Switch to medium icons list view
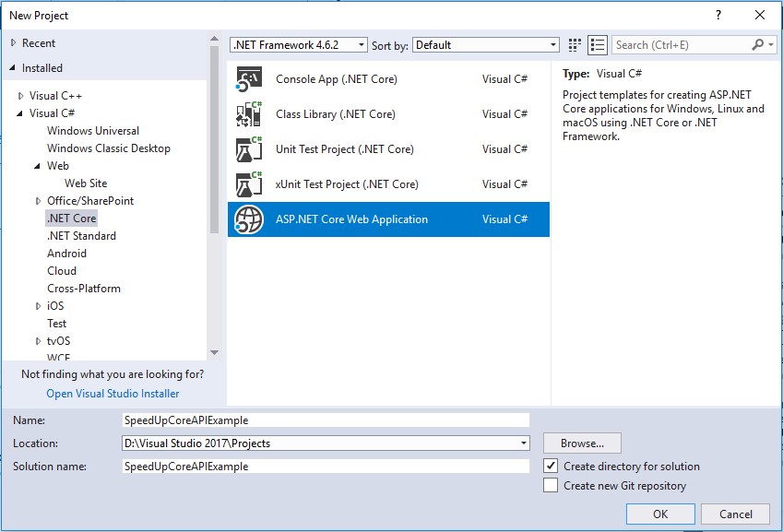The height and width of the screenshot is (532, 783). [x=598, y=45]
